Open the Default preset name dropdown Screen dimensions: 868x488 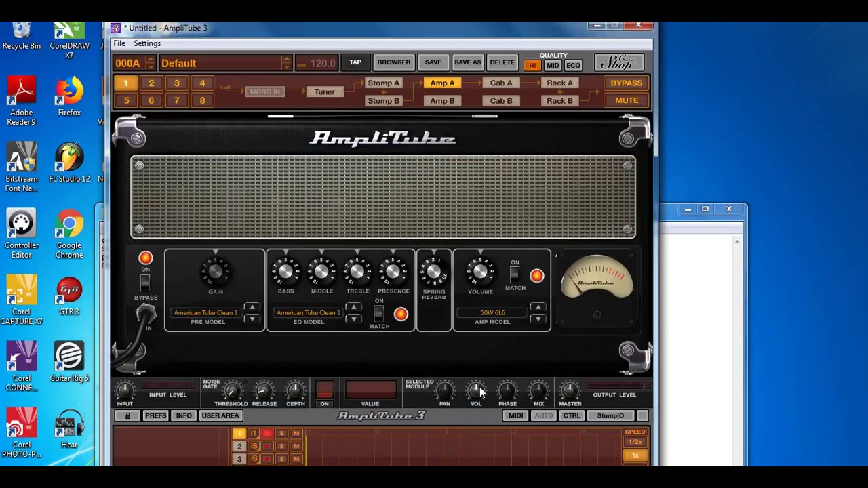(225, 63)
